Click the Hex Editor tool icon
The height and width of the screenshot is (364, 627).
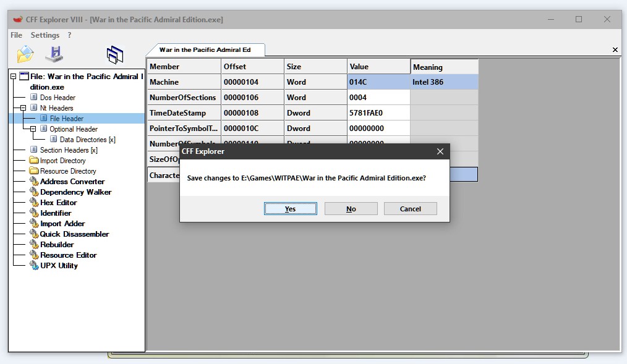click(x=34, y=202)
